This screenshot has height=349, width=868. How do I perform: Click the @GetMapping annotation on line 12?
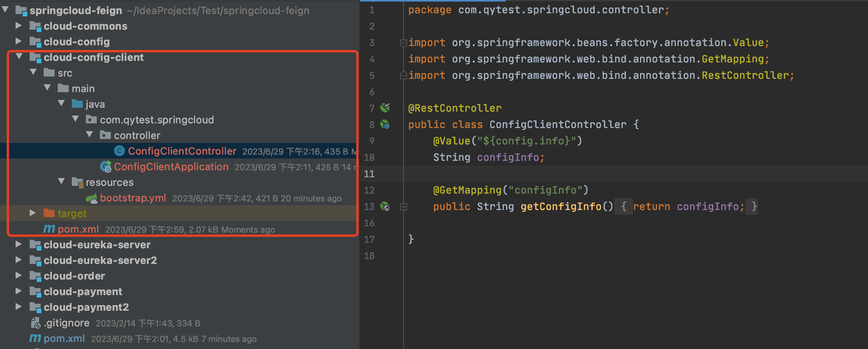467,190
